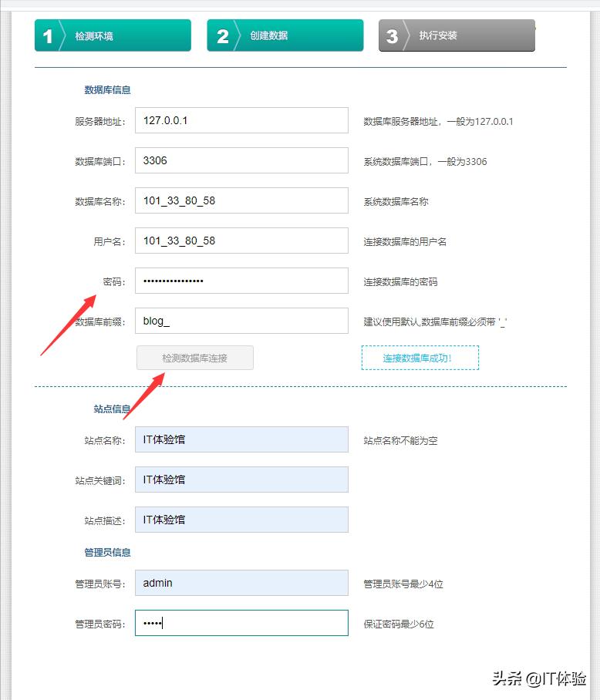This screenshot has height=700, width=600.
Task: Click step 1 检测环境 tab
Action: point(113,35)
